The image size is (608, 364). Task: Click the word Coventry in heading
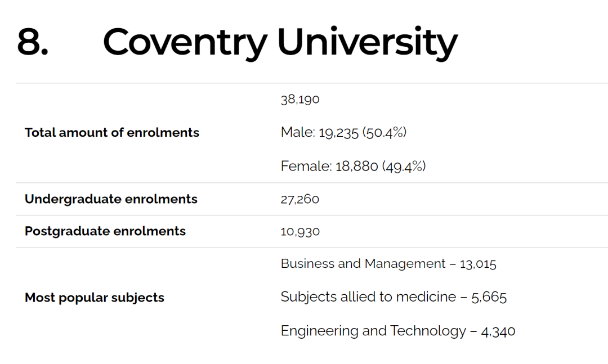185,43
